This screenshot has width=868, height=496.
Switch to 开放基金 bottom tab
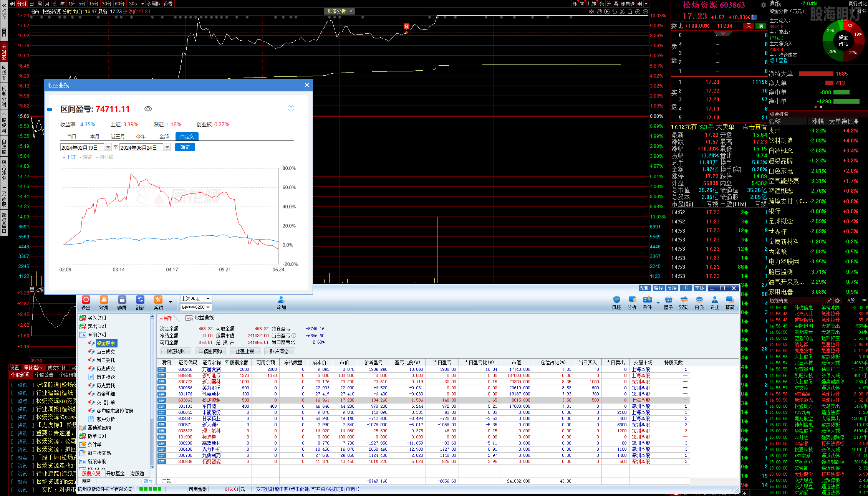tap(116, 474)
